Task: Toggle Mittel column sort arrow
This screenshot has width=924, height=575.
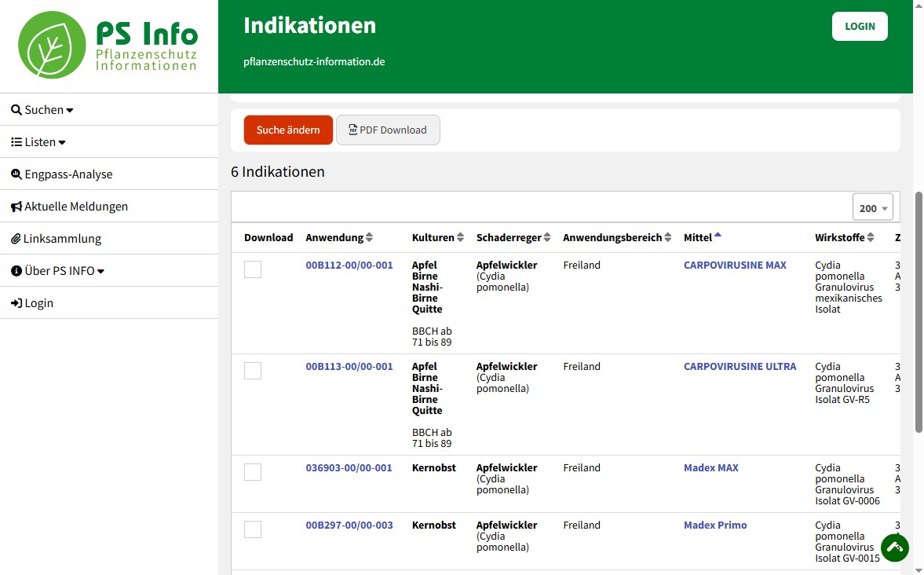Action: pos(718,236)
